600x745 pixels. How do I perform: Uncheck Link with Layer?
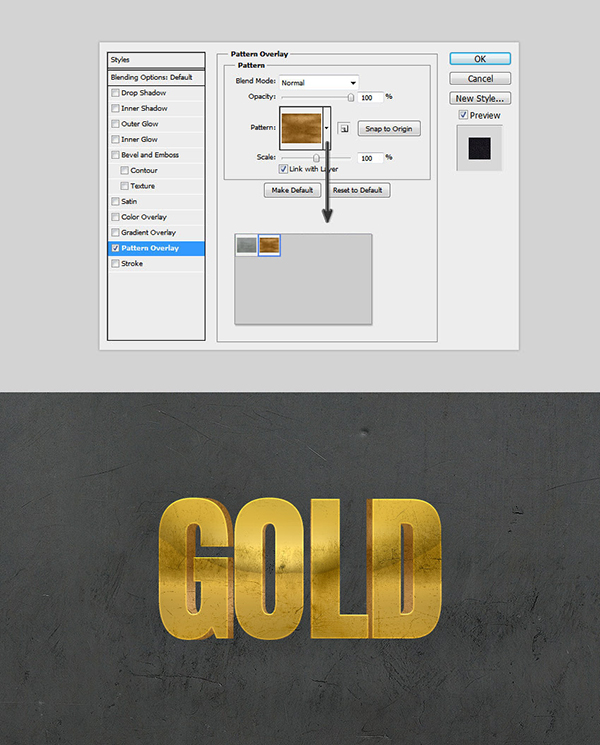283,169
